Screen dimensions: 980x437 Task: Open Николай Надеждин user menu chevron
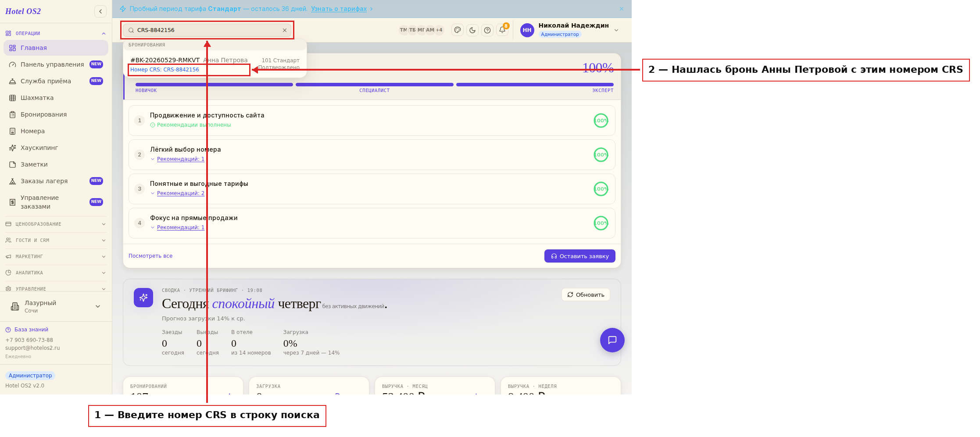click(x=616, y=30)
